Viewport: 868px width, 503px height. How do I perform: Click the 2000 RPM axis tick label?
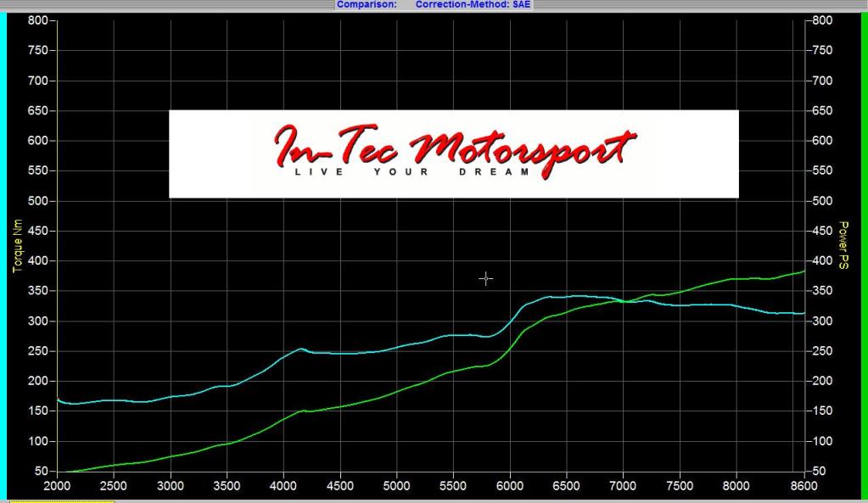(57, 486)
